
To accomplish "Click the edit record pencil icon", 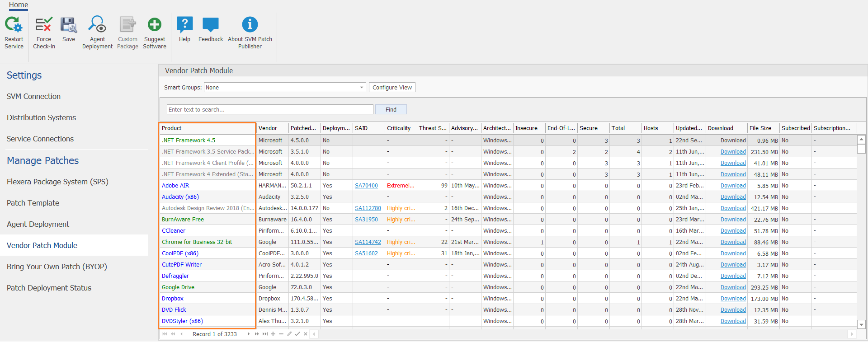I will click(289, 334).
